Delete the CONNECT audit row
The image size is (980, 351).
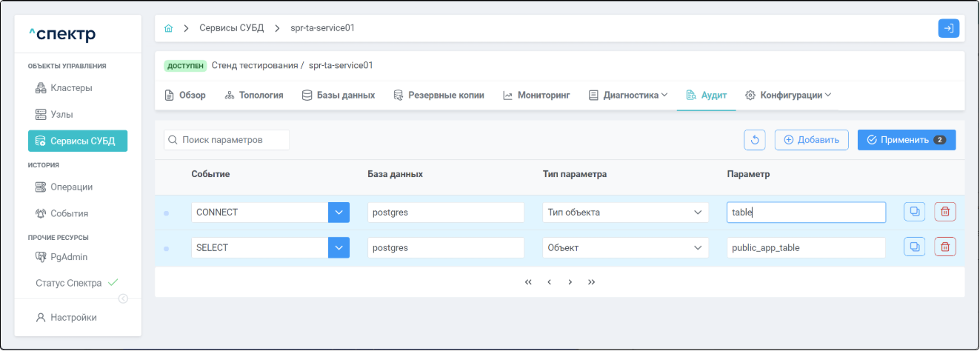(x=944, y=212)
